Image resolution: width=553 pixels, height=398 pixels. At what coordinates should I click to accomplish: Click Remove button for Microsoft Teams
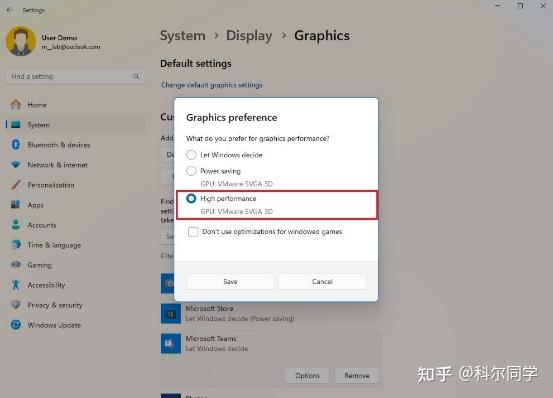tap(357, 375)
